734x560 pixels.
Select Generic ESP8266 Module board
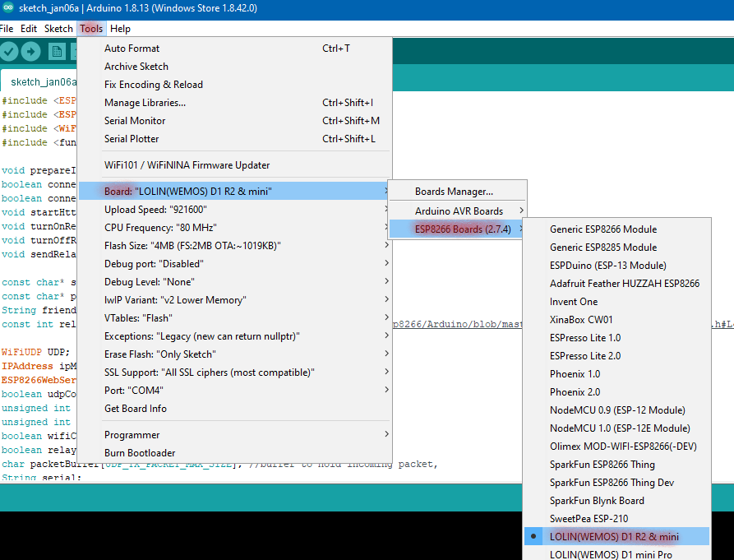pos(616,229)
